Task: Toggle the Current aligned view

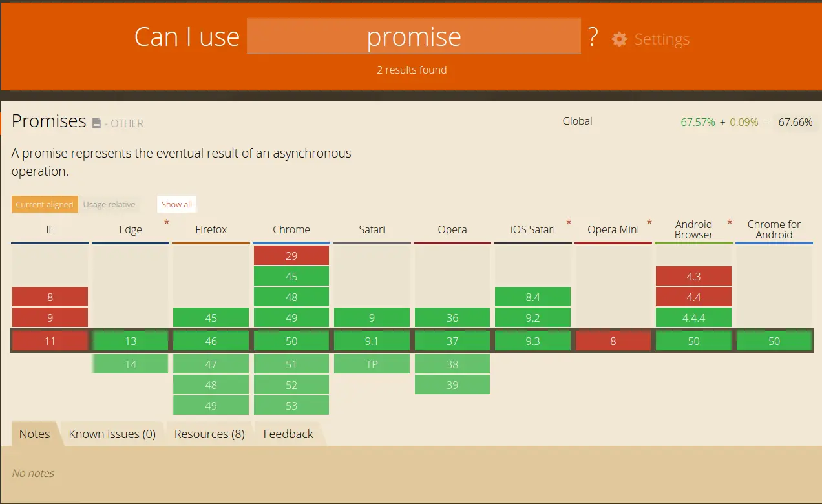Action: (x=45, y=204)
